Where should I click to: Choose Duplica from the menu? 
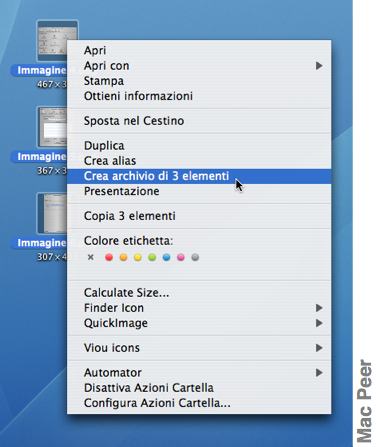(x=199, y=146)
